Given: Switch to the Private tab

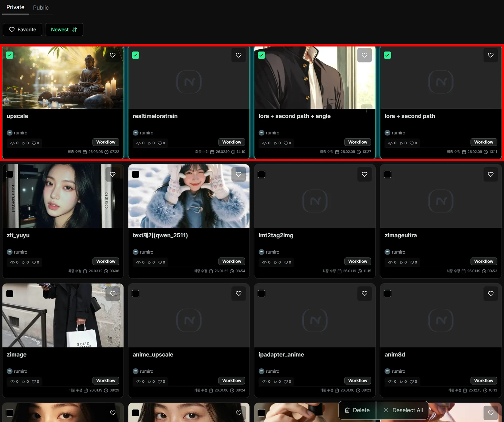Looking at the screenshot, I should coord(15,7).
